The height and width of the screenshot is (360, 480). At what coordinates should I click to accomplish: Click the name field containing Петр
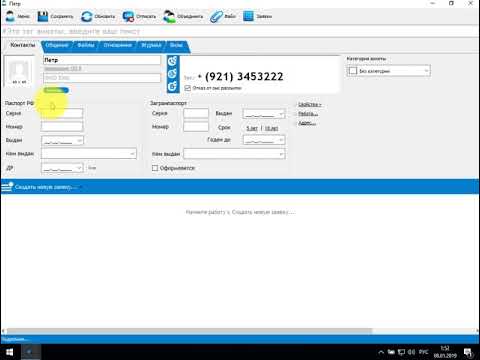coord(102,60)
